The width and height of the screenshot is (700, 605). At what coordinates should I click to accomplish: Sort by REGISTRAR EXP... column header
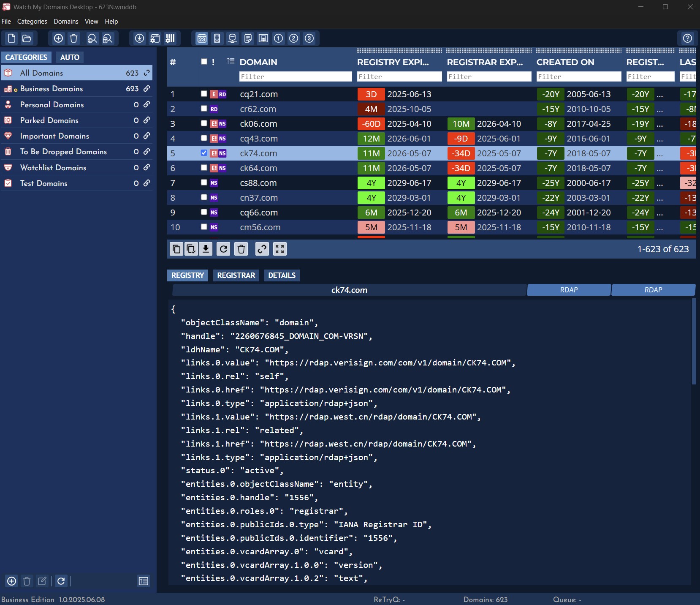click(x=485, y=62)
